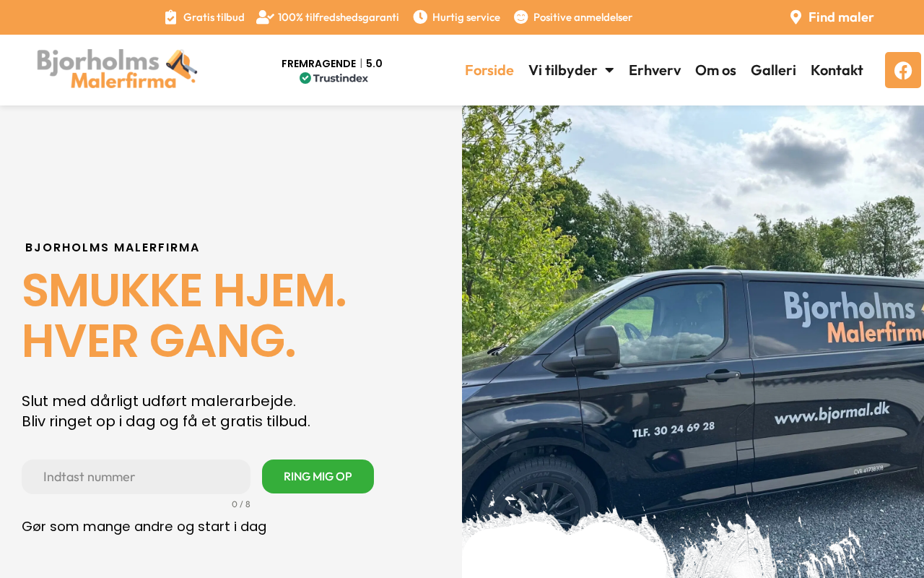Open the Erhverv page

655,70
